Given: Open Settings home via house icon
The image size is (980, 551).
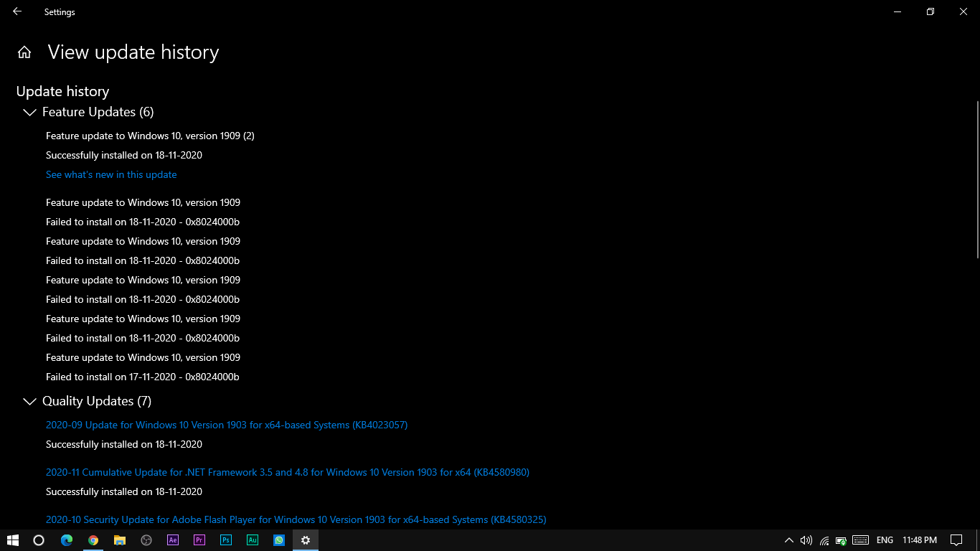Looking at the screenshot, I should (x=24, y=52).
